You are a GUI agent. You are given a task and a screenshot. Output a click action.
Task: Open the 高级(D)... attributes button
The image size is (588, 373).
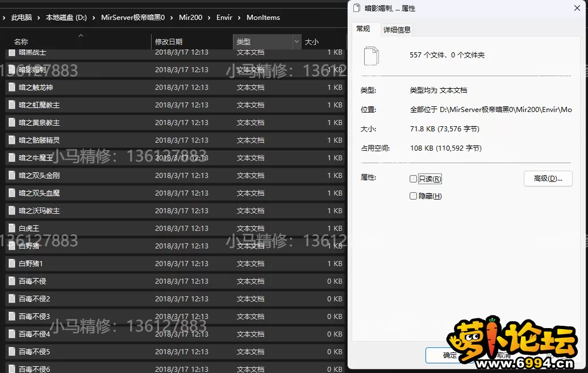(548, 179)
